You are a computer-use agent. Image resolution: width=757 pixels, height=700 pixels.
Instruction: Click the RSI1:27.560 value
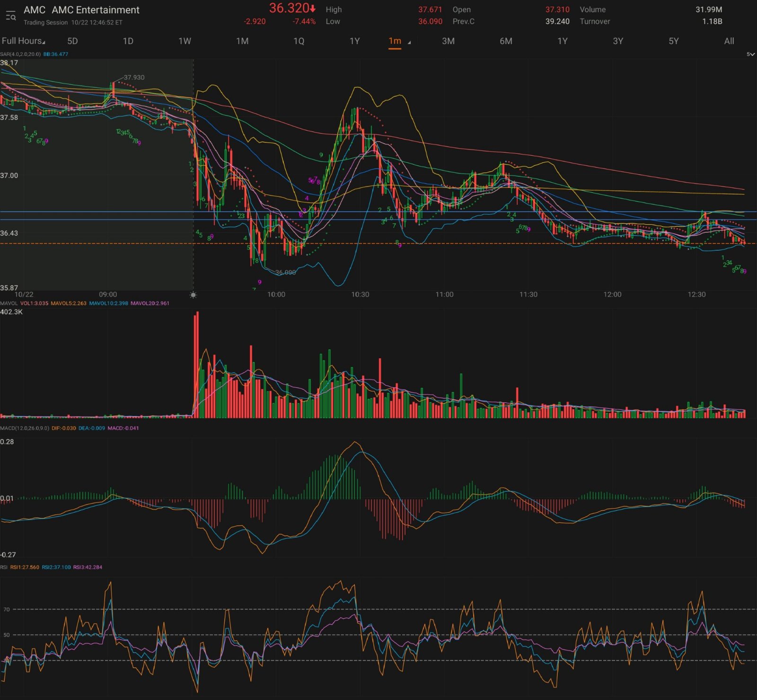(x=25, y=567)
